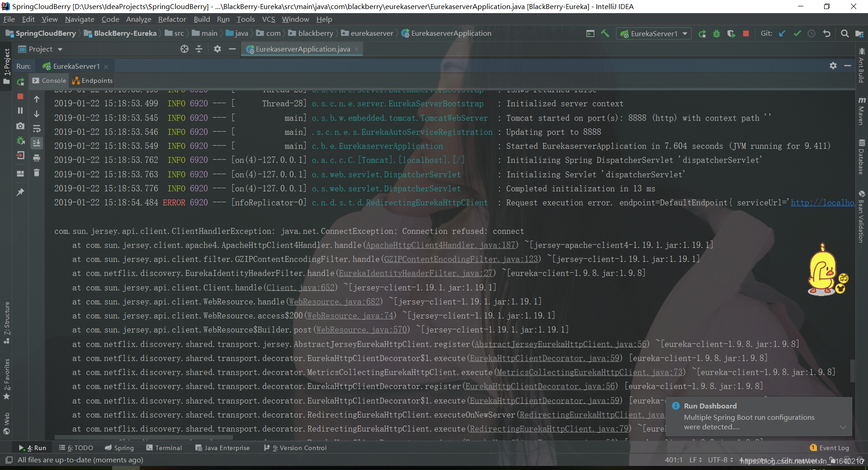Viewport: 868px width, 470px height.
Task: Click the red-arrow Exit icon
Action: [20, 156]
